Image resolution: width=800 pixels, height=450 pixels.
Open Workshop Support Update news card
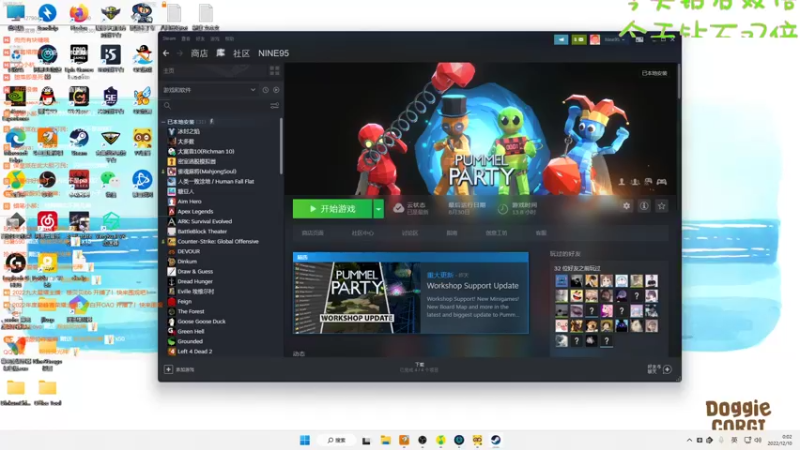[411, 293]
